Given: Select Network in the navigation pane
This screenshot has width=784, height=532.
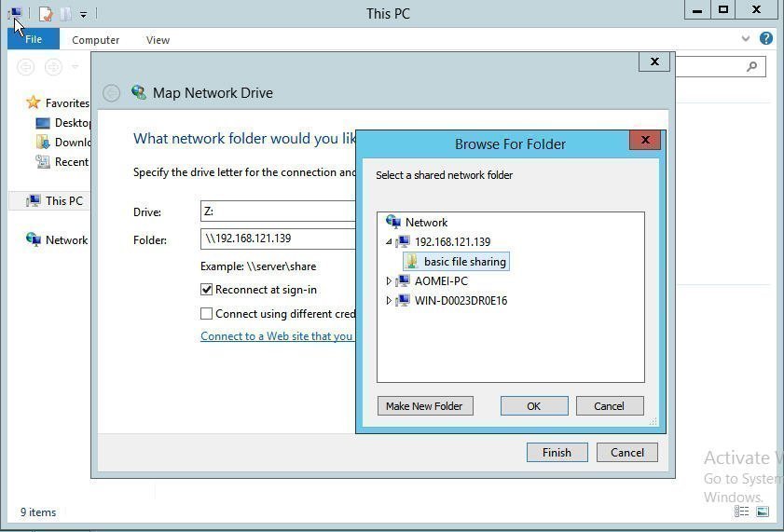Looking at the screenshot, I should click(66, 239).
